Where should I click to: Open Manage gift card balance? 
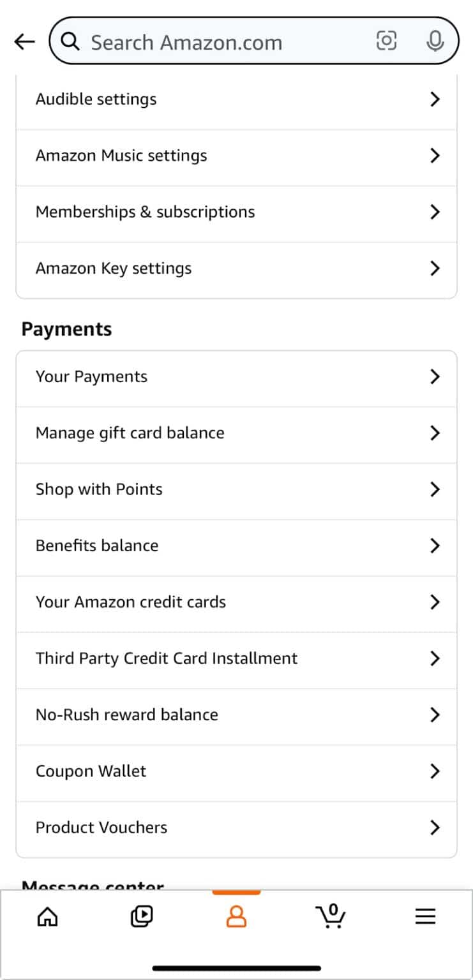pyautogui.click(x=236, y=433)
